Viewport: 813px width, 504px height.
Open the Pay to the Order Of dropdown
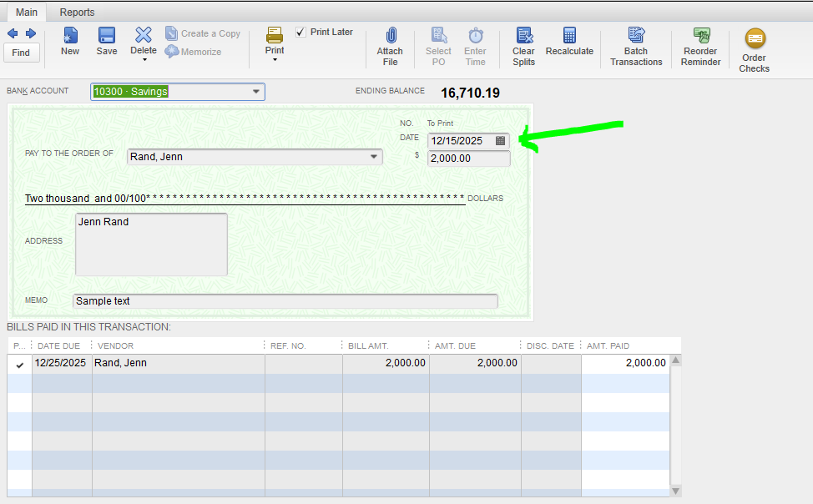373,157
